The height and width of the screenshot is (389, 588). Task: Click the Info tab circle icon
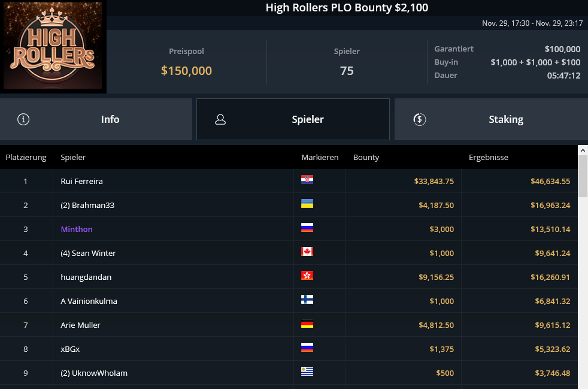(23, 119)
